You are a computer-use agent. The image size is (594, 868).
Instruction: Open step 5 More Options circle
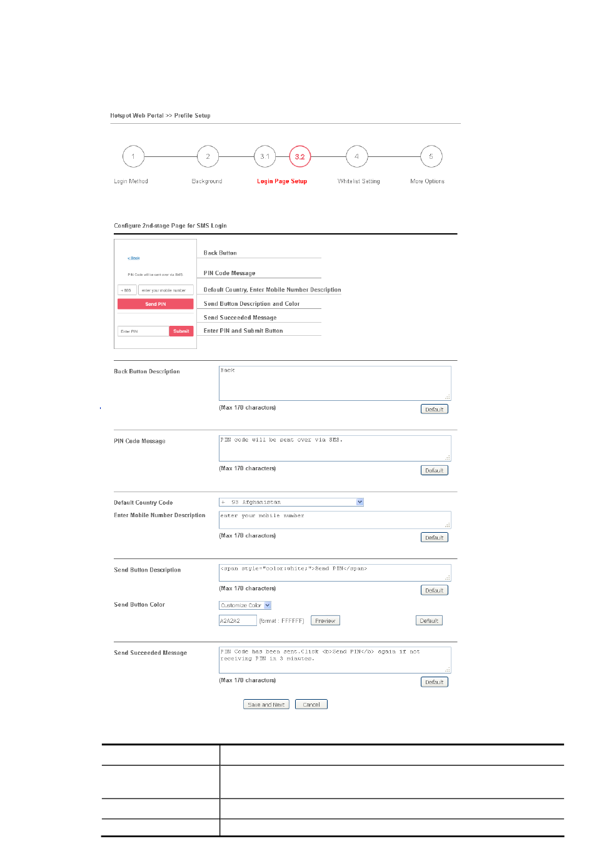click(431, 156)
